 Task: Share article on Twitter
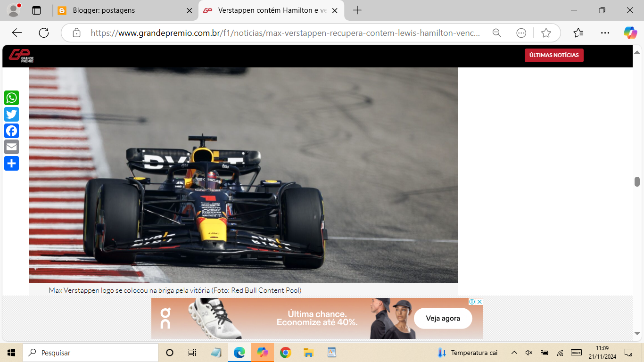coord(11,115)
